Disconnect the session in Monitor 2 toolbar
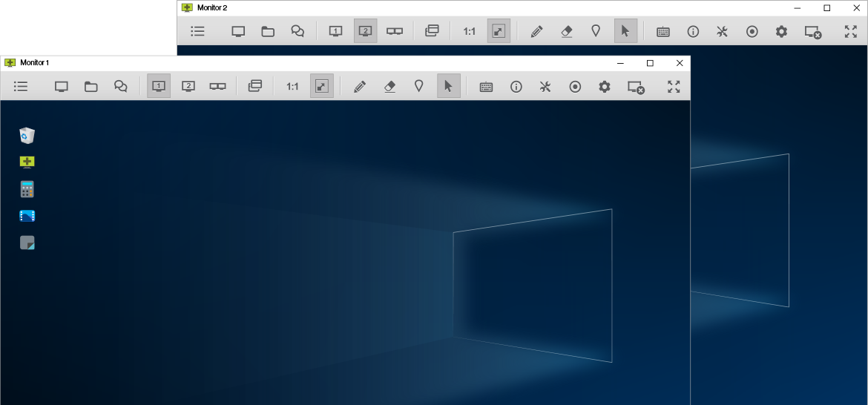The width and height of the screenshot is (868, 405). [x=812, y=32]
